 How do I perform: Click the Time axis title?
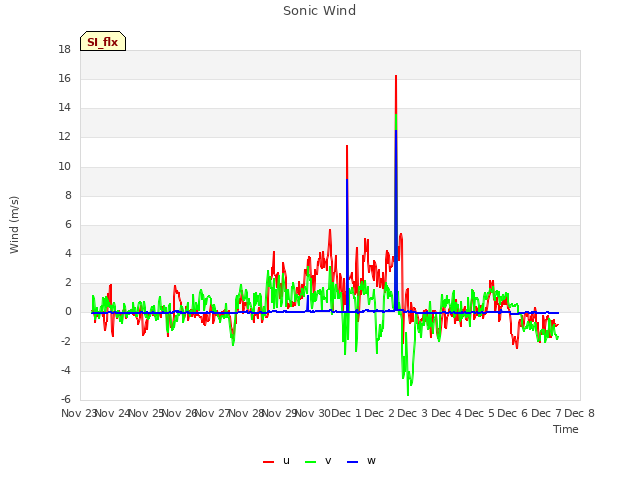[x=566, y=429]
